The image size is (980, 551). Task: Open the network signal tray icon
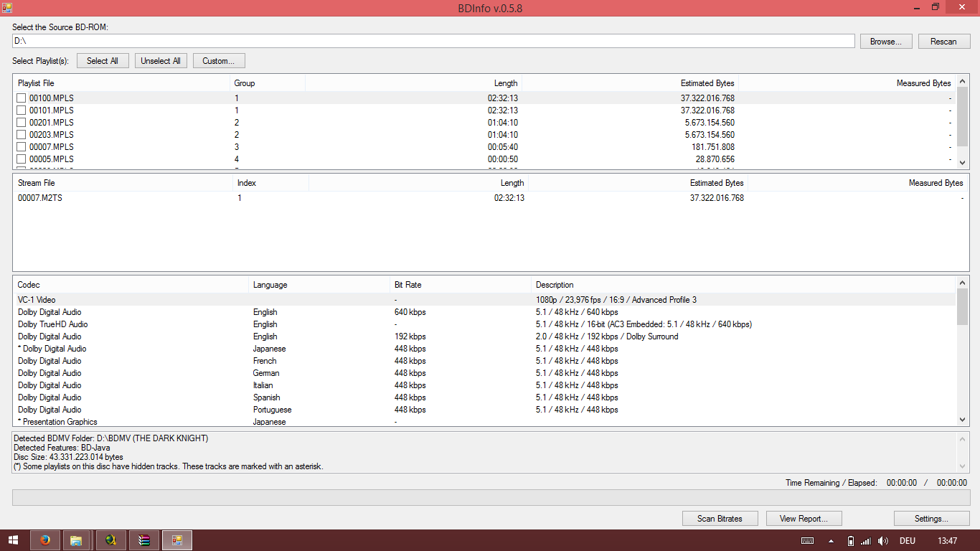point(866,540)
